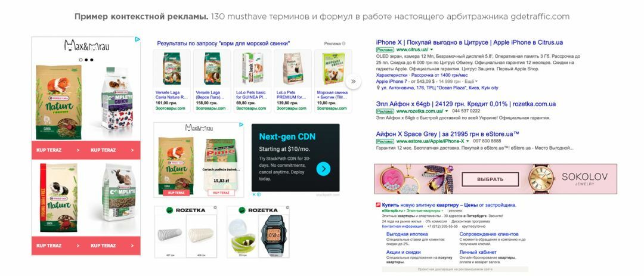Select the second carousel dot on Max&Mrau banner

(86, 60)
